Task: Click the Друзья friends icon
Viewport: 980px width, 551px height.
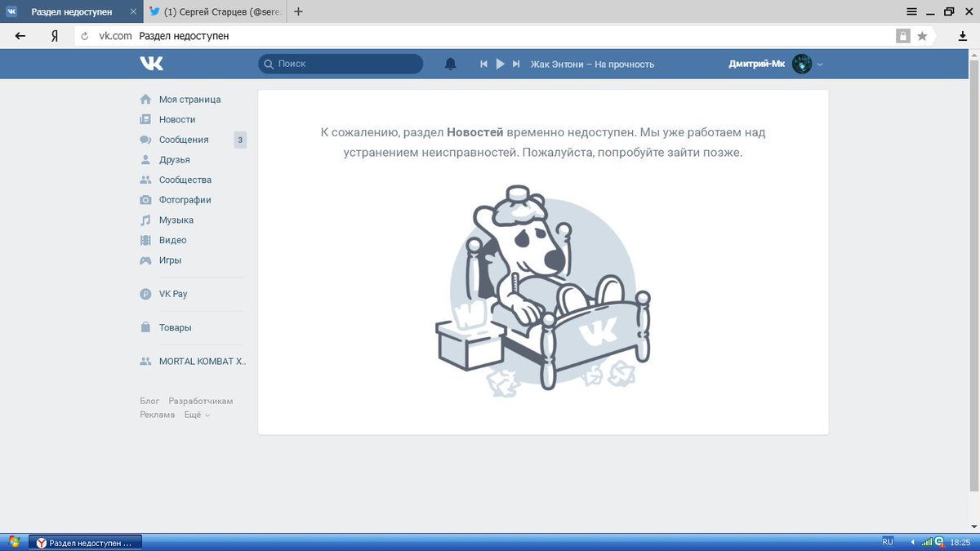Action: pos(145,159)
